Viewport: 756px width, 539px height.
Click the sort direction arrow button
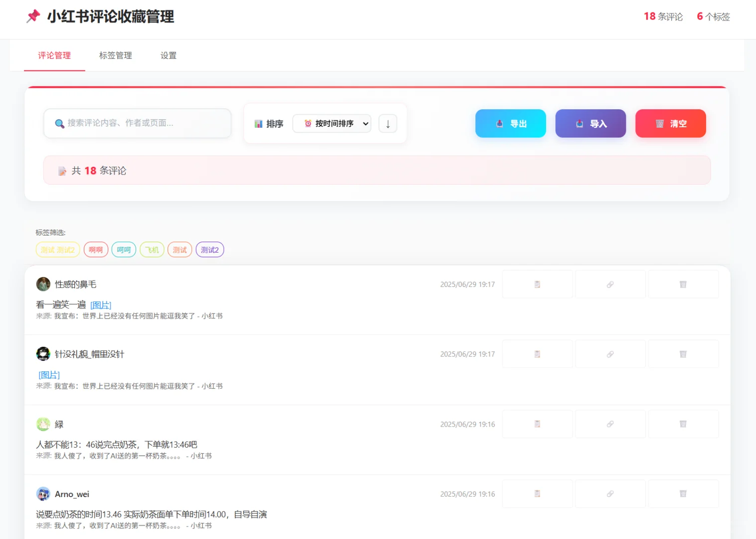click(387, 123)
